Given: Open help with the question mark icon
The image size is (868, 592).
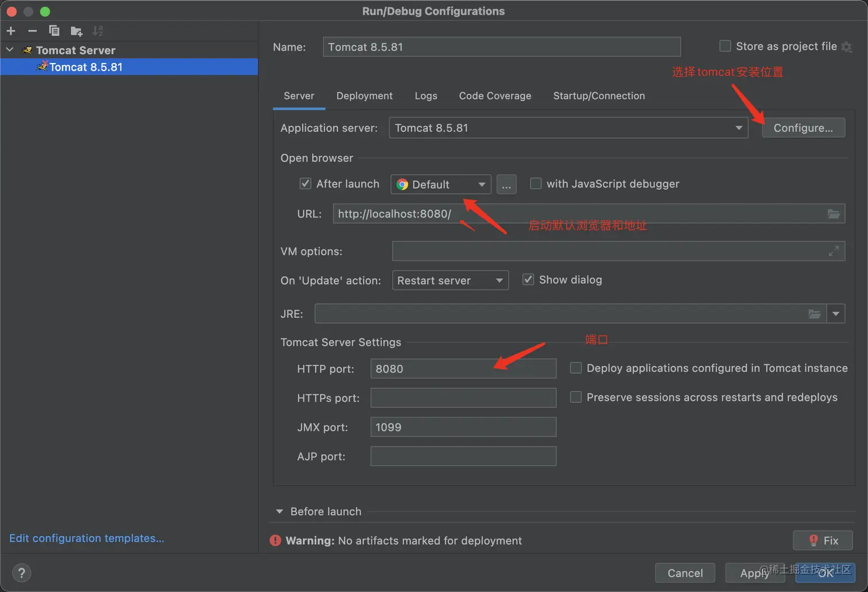Looking at the screenshot, I should 21,572.
